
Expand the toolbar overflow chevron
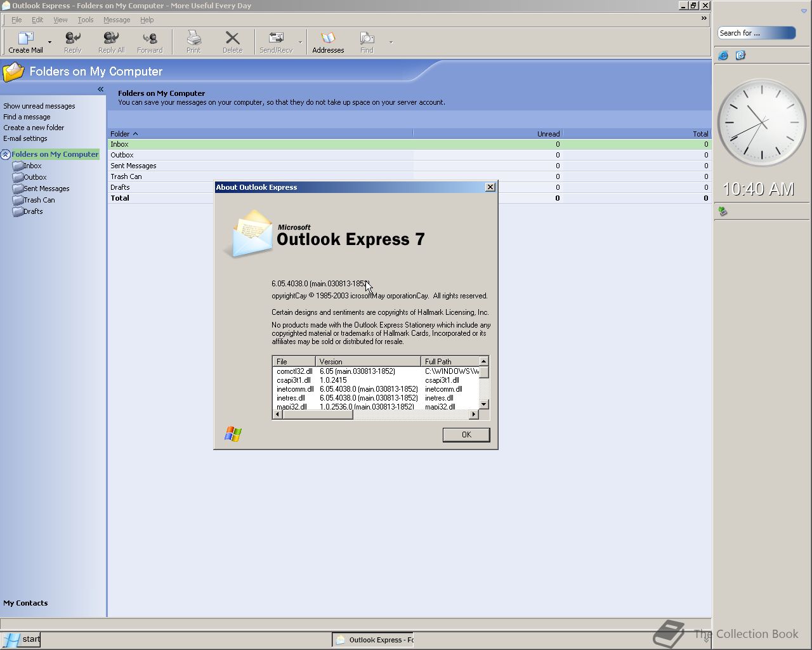point(704,18)
